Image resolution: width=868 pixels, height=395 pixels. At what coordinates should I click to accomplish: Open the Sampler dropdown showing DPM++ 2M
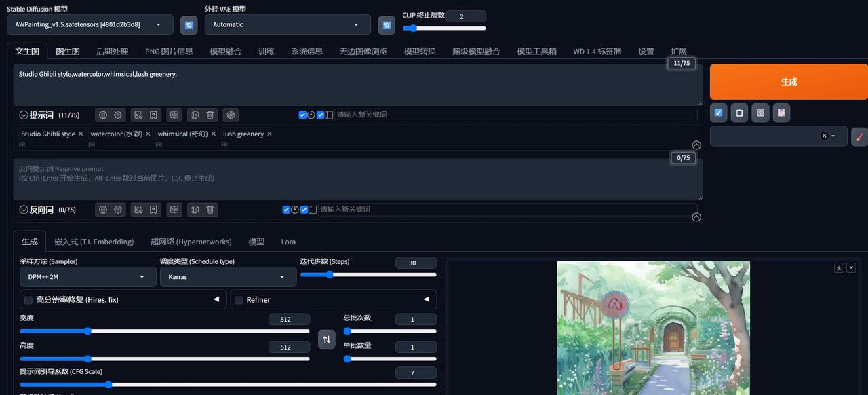coord(87,276)
